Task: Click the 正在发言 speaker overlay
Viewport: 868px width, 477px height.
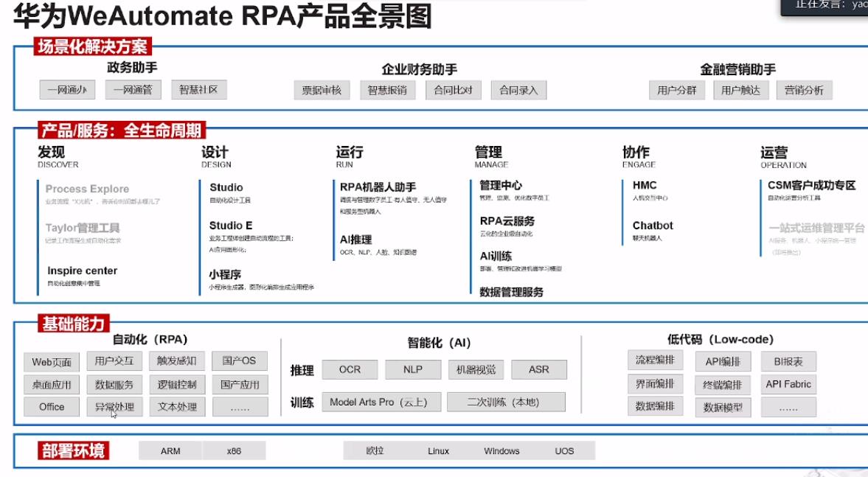Action: pyautogui.click(x=824, y=6)
